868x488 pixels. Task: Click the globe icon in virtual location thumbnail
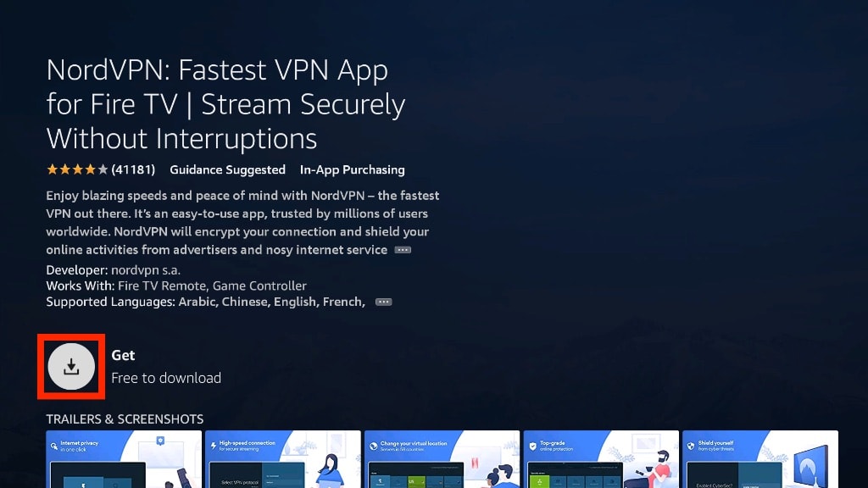click(x=373, y=446)
